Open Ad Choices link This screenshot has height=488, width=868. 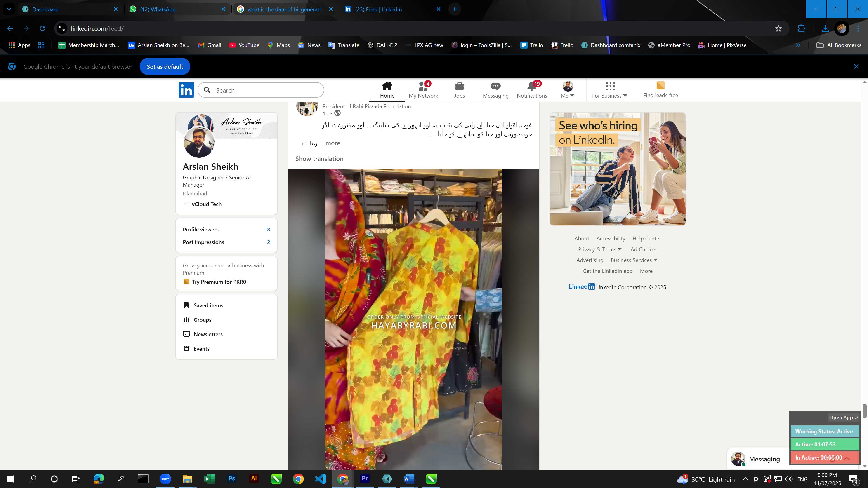644,249
